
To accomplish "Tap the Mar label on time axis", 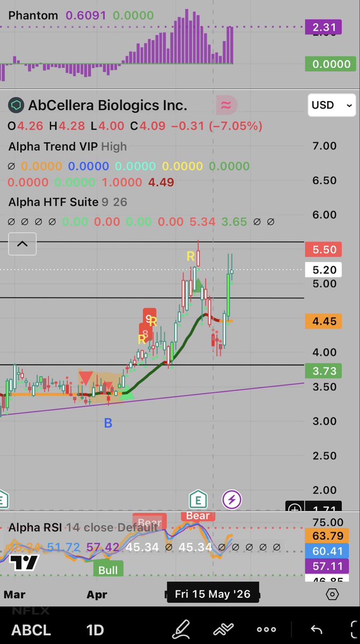I will [x=14, y=594].
